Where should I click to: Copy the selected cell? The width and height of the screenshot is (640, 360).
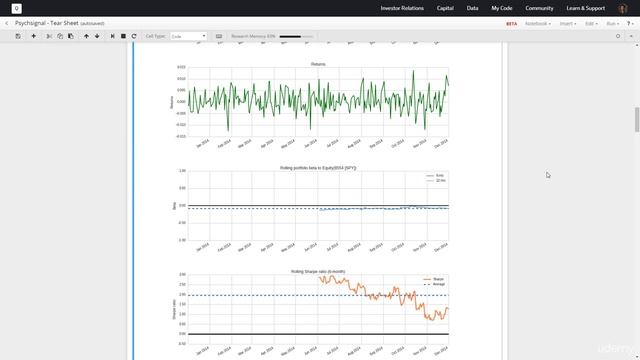click(60, 36)
